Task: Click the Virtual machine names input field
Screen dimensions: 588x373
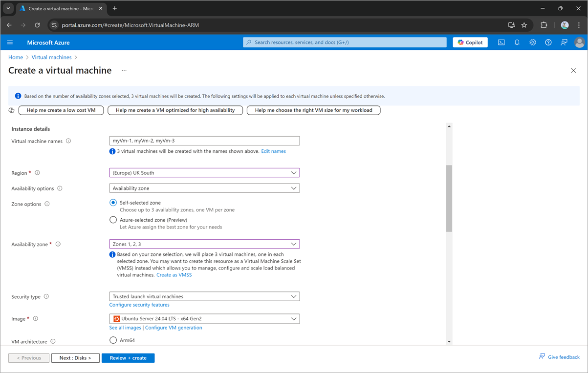Action: [x=204, y=141]
